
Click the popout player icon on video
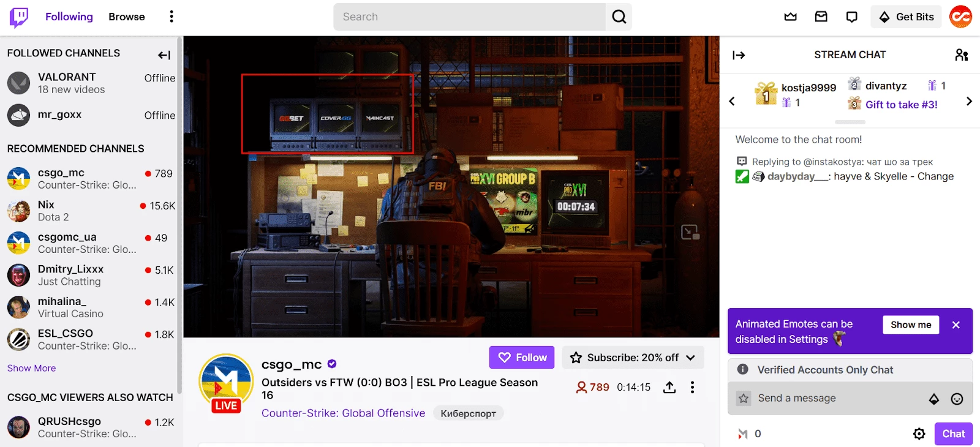690,232
